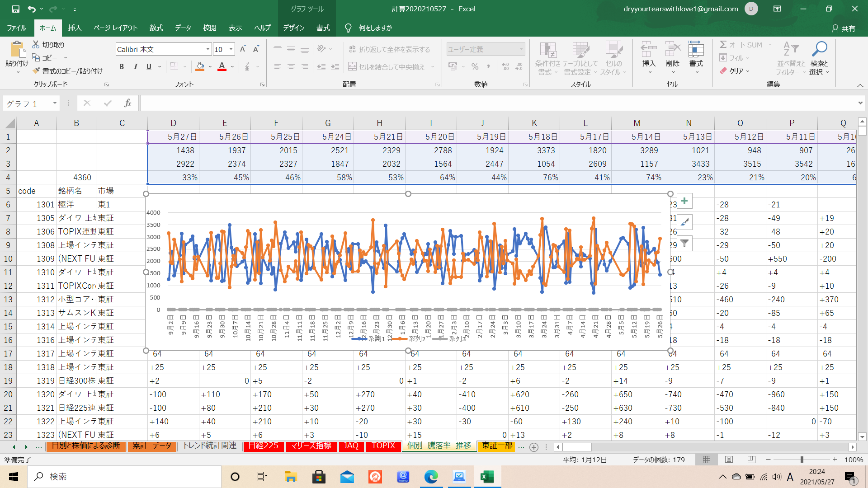Click the chart elements plus button
The width and height of the screenshot is (868, 488).
point(684,201)
